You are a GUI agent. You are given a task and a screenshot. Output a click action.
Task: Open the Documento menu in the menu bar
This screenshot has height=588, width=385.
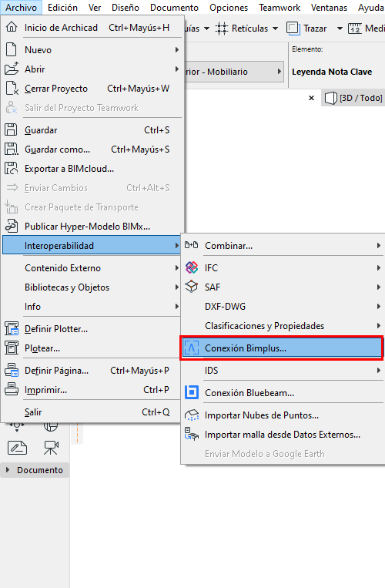click(x=174, y=8)
